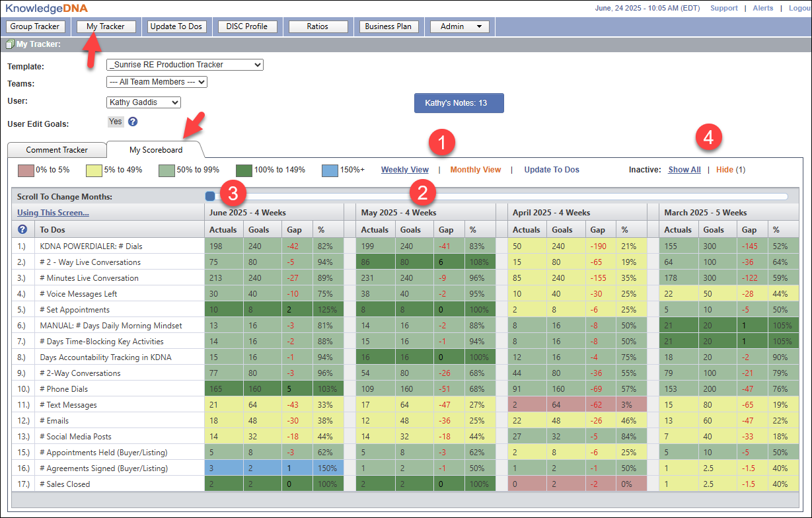Switch to the Comment Tracker tab
The image size is (812, 518).
(57, 150)
